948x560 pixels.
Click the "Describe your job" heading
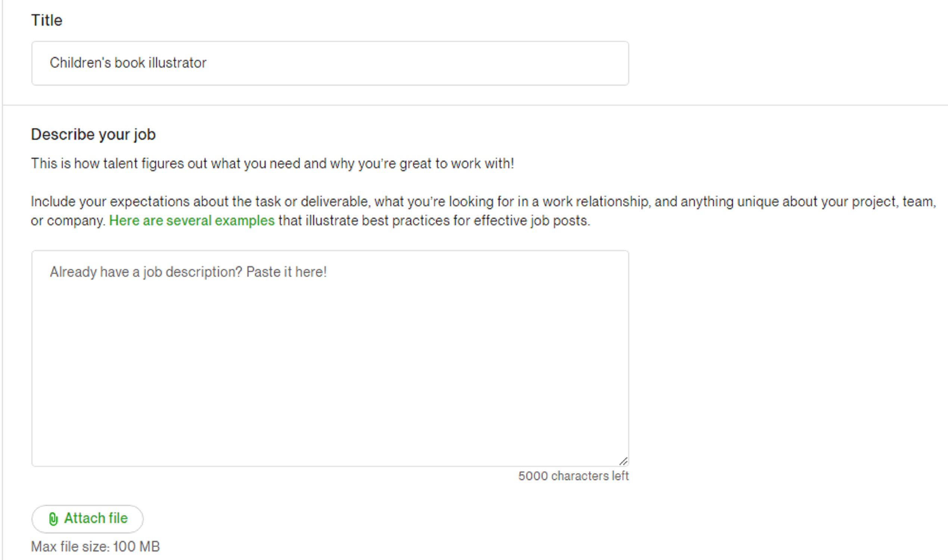point(93,135)
